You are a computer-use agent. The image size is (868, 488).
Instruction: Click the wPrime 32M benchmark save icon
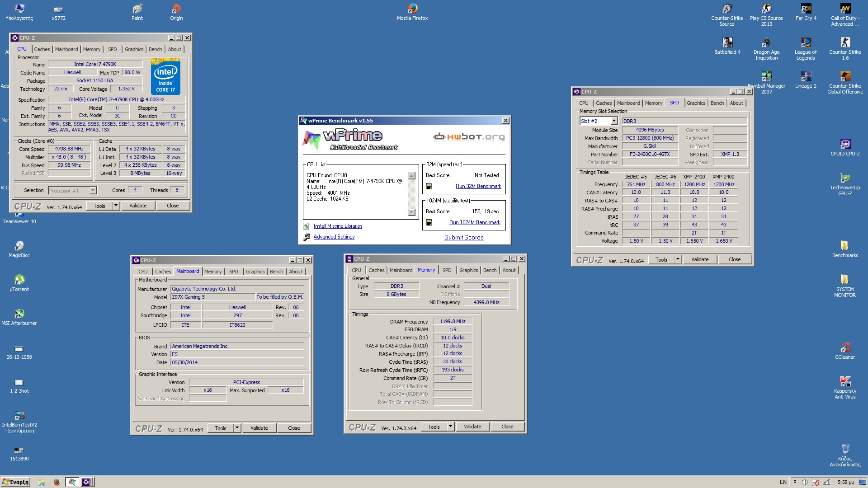coord(429,186)
